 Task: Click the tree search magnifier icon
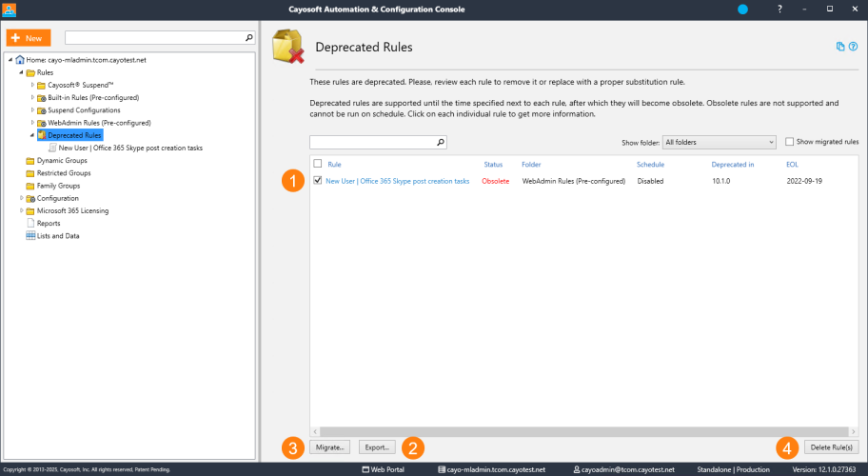[249, 38]
